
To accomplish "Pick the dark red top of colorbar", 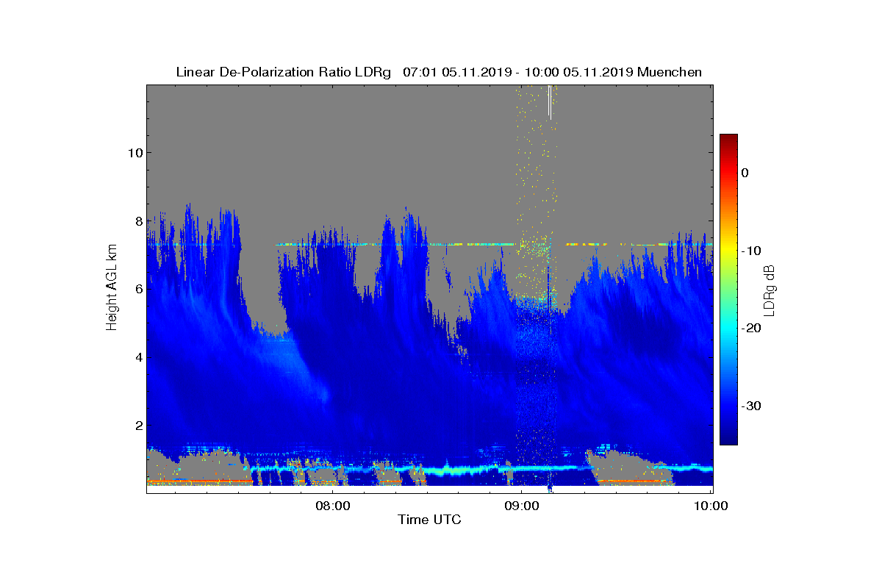I will pos(728,140).
